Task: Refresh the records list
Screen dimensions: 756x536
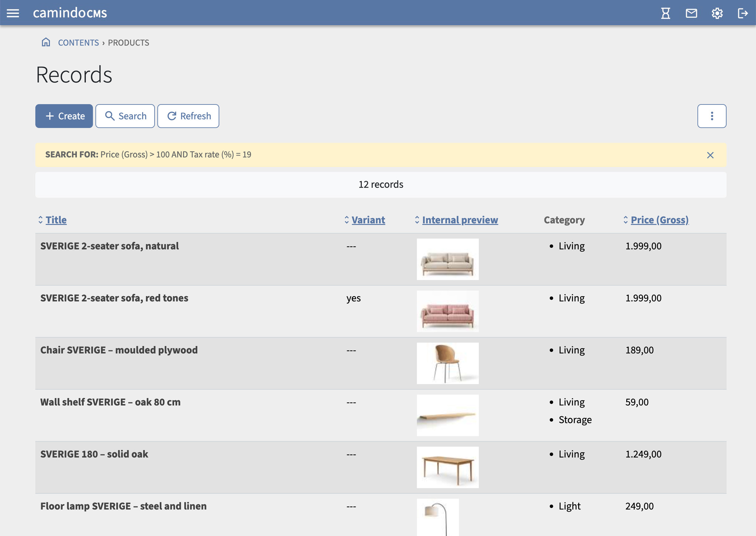Action: click(x=188, y=116)
